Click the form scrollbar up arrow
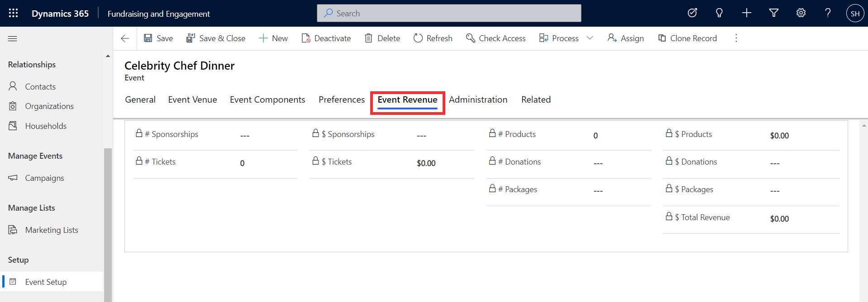The image size is (868, 302). (864, 125)
